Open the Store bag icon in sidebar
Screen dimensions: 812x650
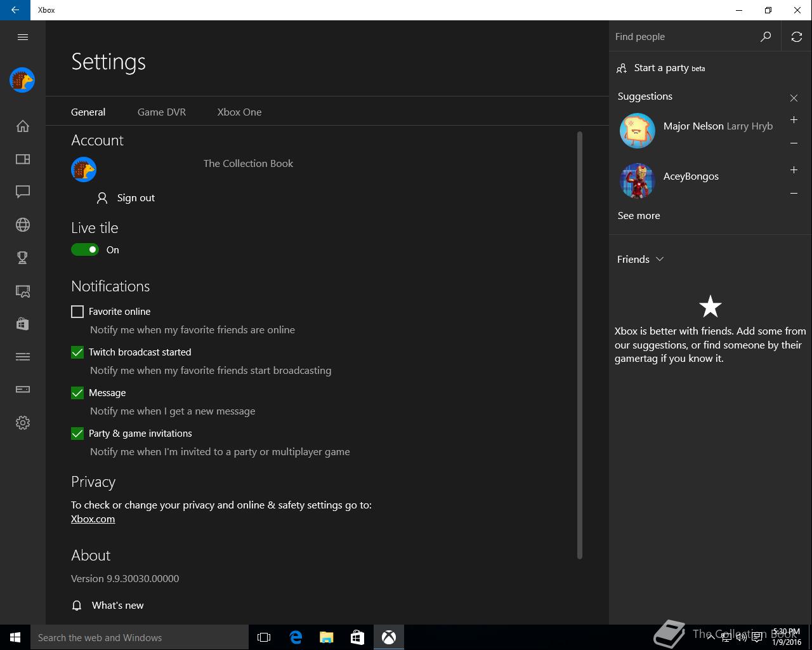coord(23,324)
